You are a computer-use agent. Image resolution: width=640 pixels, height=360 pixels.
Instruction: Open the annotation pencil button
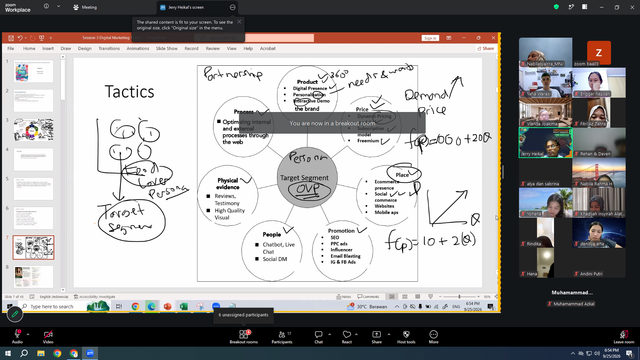[15, 314]
